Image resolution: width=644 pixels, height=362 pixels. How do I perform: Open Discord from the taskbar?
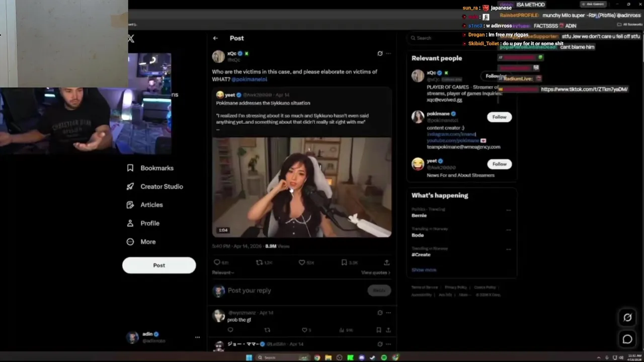362,357
